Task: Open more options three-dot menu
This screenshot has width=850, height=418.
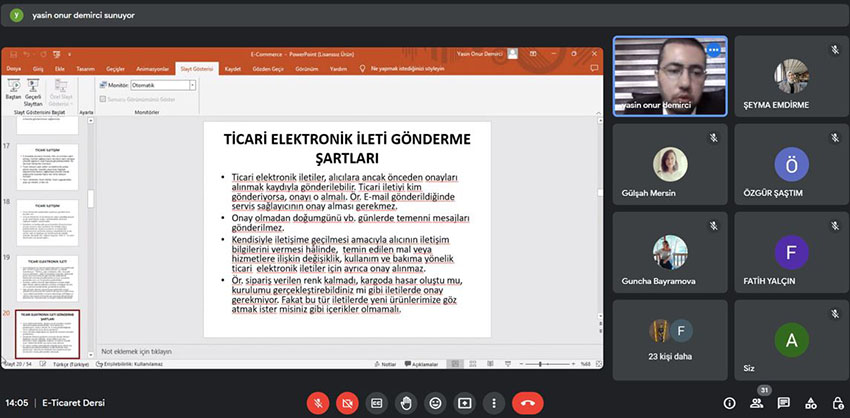Action: point(493,403)
